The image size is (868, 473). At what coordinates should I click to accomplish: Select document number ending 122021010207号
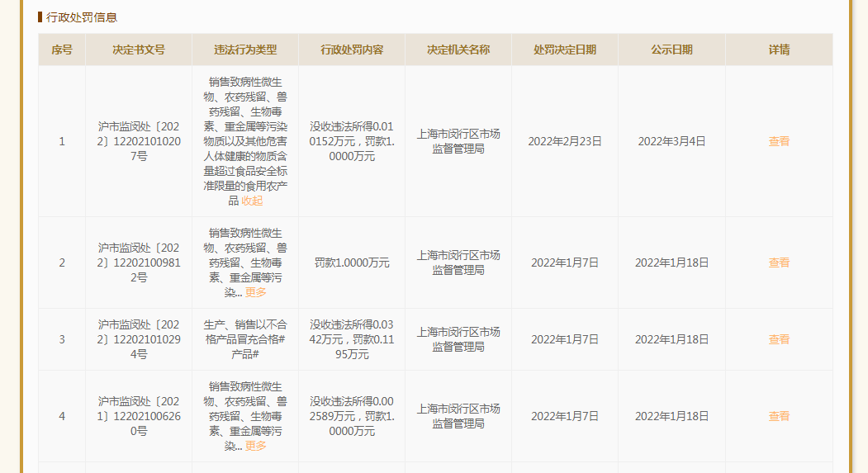pyautogui.click(x=139, y=141)
